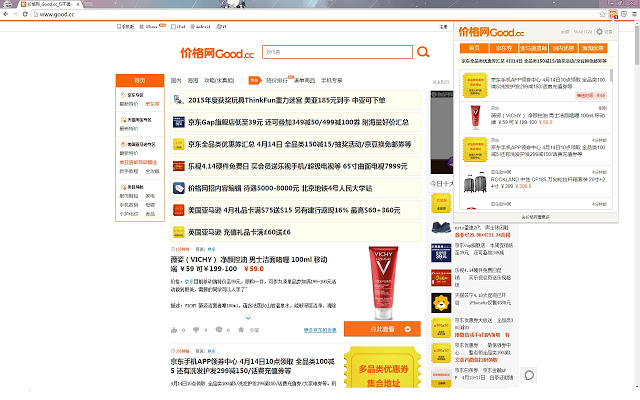Click the orange 点此查看 button
Screen dimensions: 640x400
tap(382, 329)
